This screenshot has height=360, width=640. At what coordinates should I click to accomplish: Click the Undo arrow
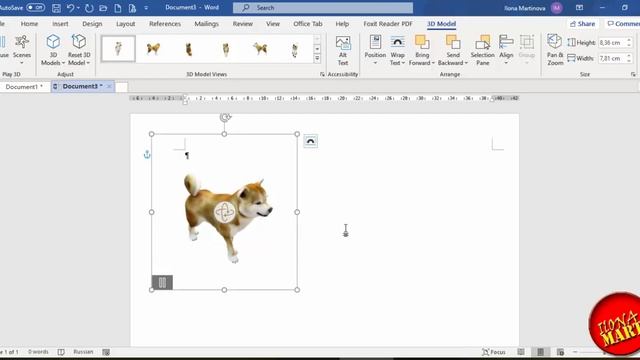(x=70, y=8)
